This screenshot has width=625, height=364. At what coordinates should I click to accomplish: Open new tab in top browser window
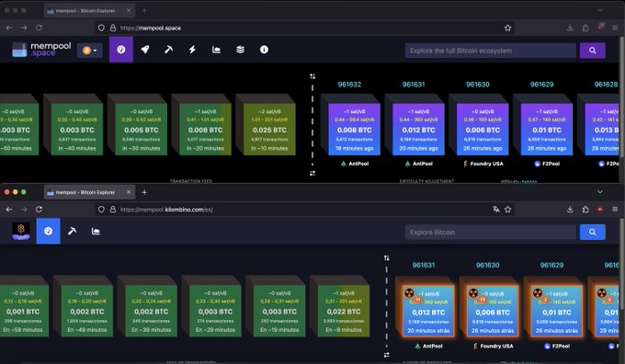tap(144, 11)
